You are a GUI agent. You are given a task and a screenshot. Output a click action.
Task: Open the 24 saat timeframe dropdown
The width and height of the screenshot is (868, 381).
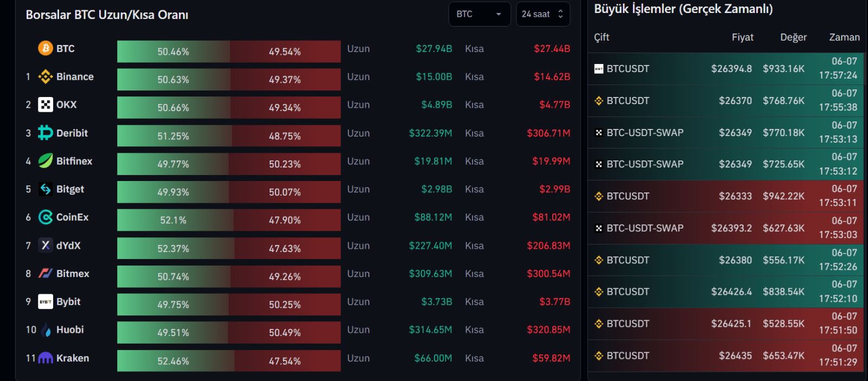543,14
